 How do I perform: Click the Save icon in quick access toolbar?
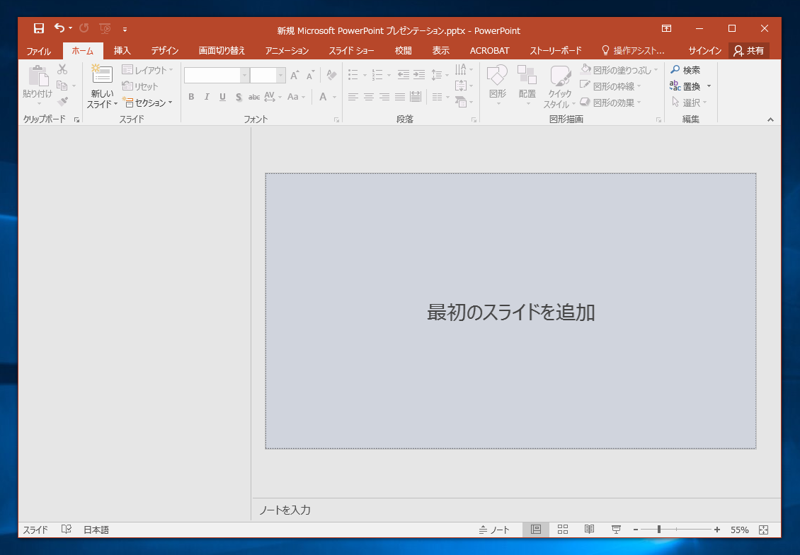[x=38, y=29]
